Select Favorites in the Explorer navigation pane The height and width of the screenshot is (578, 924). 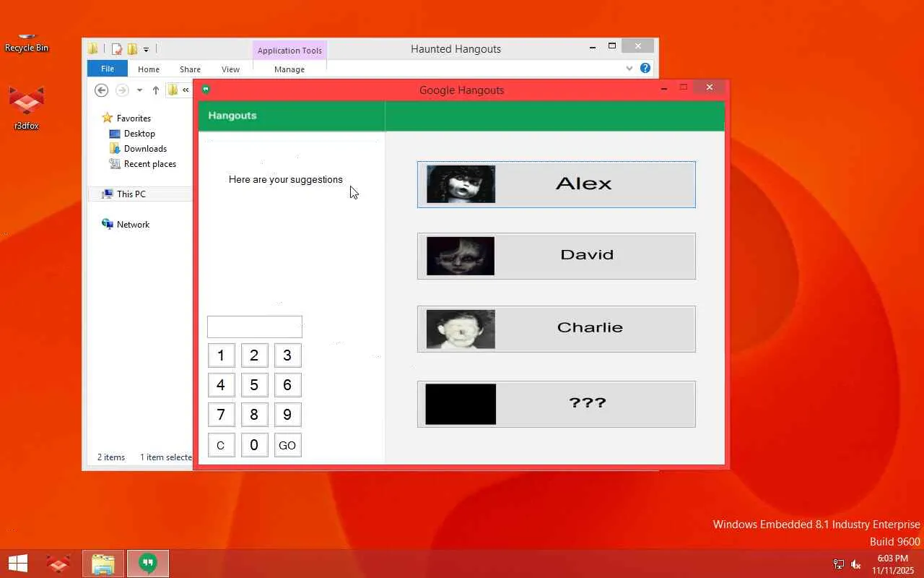coord(134,118)
